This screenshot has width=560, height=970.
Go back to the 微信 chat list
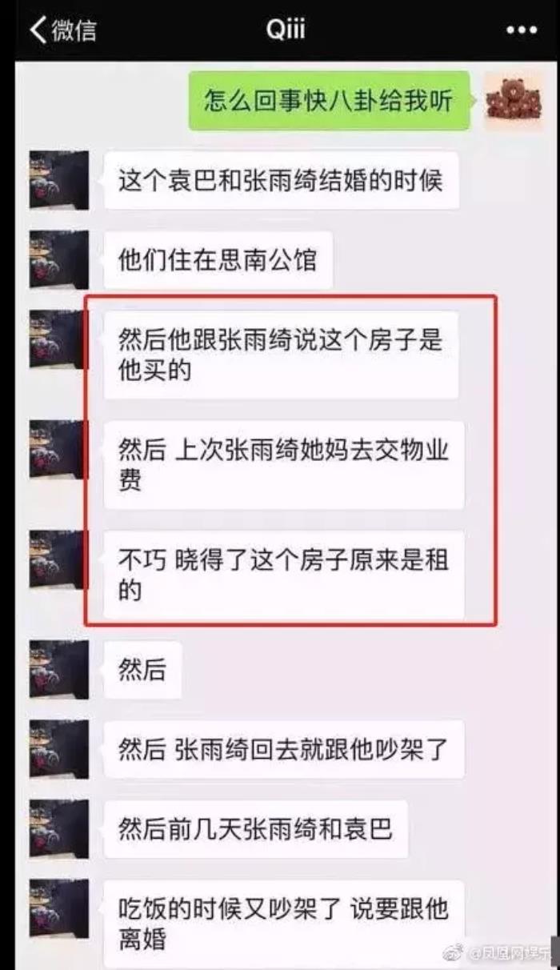[62, 30]
